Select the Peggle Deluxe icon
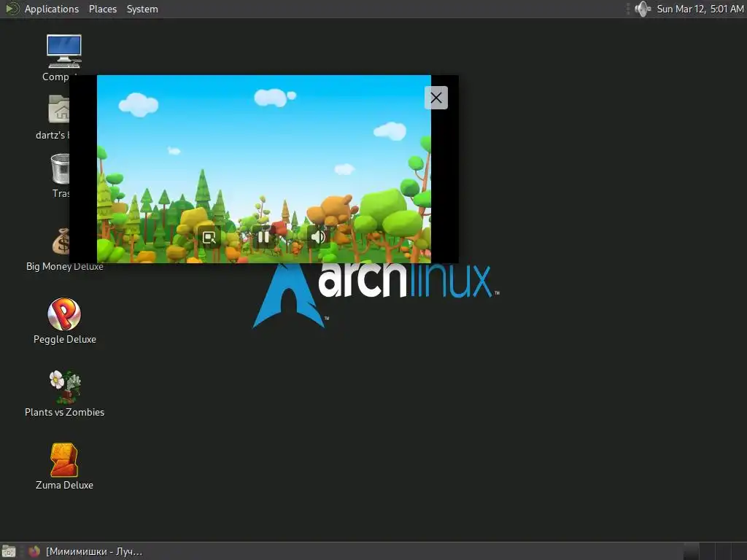The height and width of the screenshot is (560, 747). click(64, 314)
